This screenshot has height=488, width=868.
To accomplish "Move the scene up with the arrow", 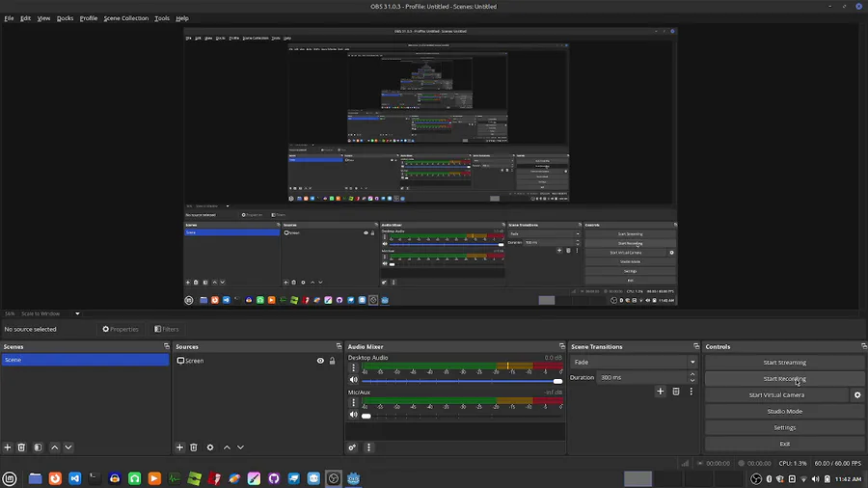I will [54, 447].
